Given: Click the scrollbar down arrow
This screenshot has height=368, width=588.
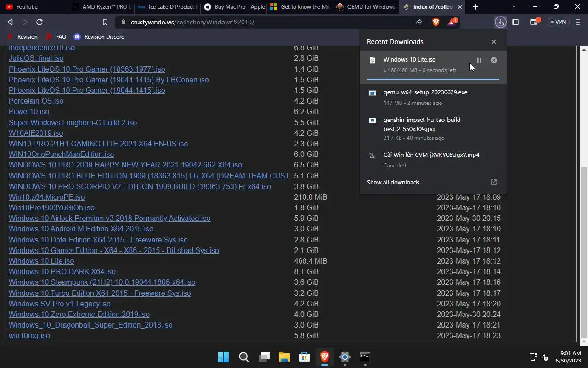Looking at the screenshot, I should pyautogui.click(x=584, y=342).
